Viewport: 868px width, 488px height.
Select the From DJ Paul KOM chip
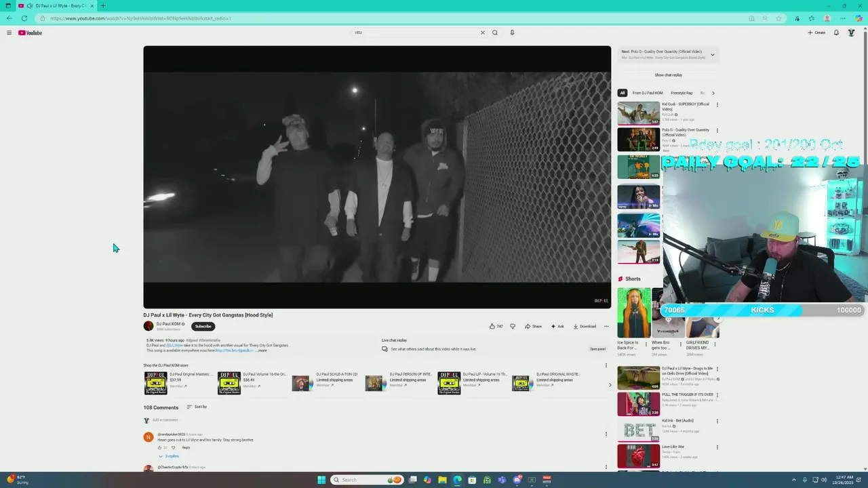[x=648, y=93]
